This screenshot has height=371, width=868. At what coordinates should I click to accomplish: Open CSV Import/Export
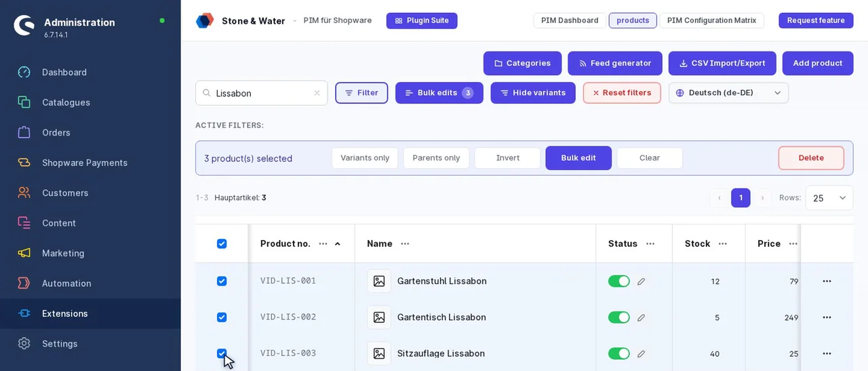pyautogui.click(x=722, y=63)
